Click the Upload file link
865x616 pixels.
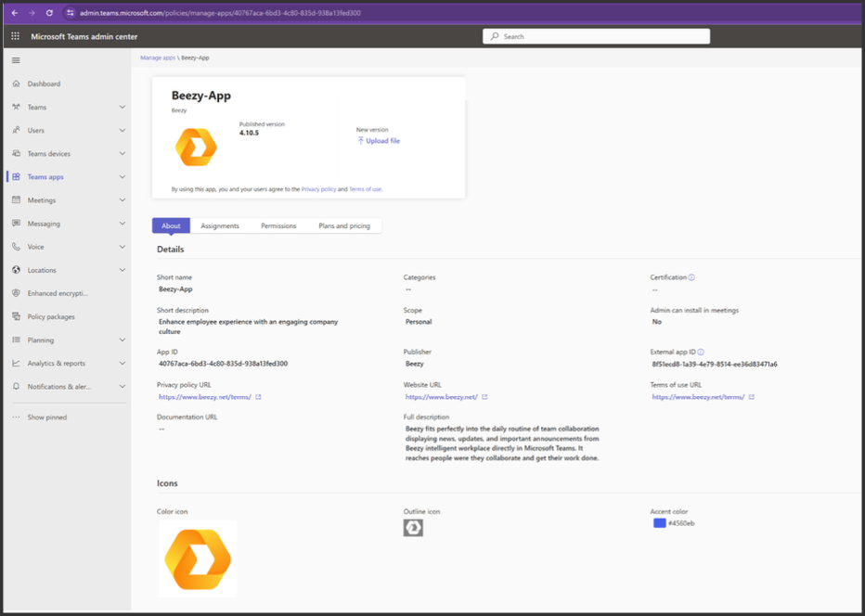(x=379, y=141)
